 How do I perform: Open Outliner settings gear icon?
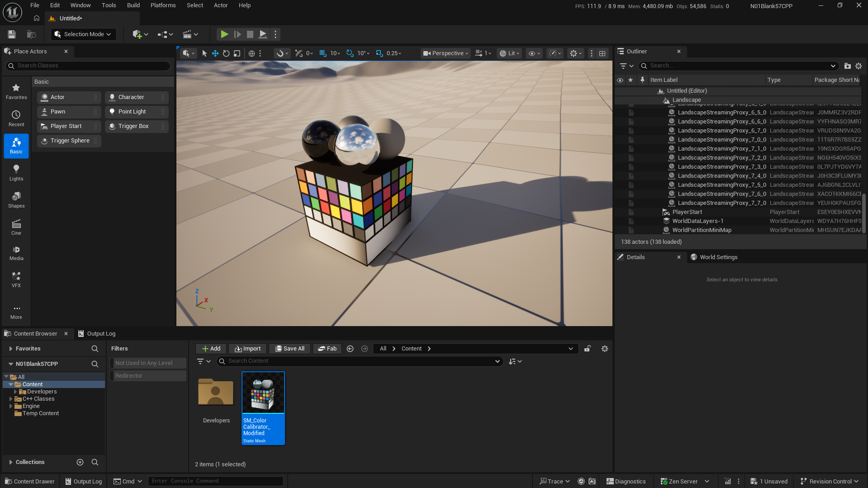pos(859,66)
